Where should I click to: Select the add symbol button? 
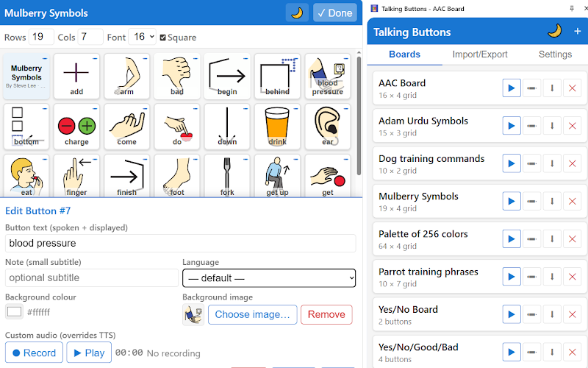pos(76,77)
